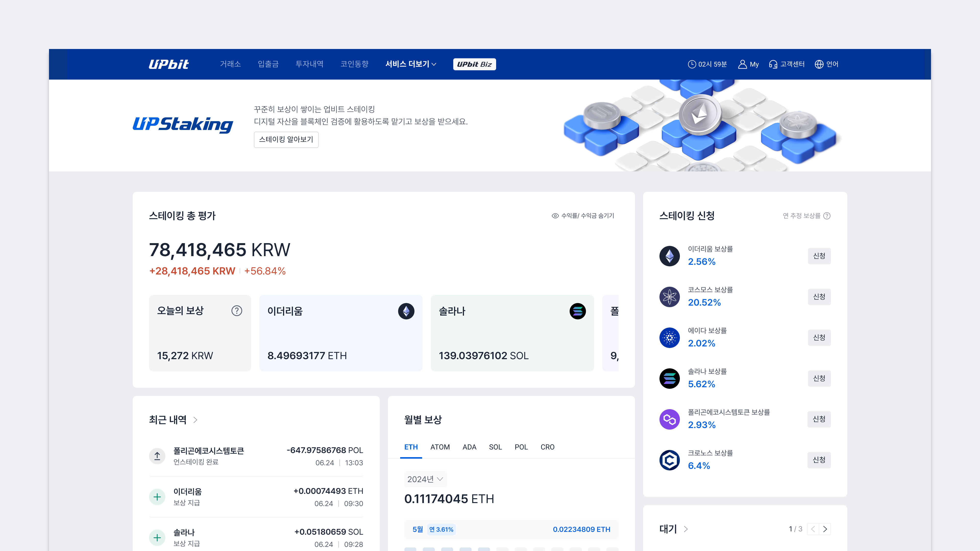Click the Cardano (에이다) coin icon
Image resolution: width=980 pixels, height=551 pixels.
tap(670, 338)
